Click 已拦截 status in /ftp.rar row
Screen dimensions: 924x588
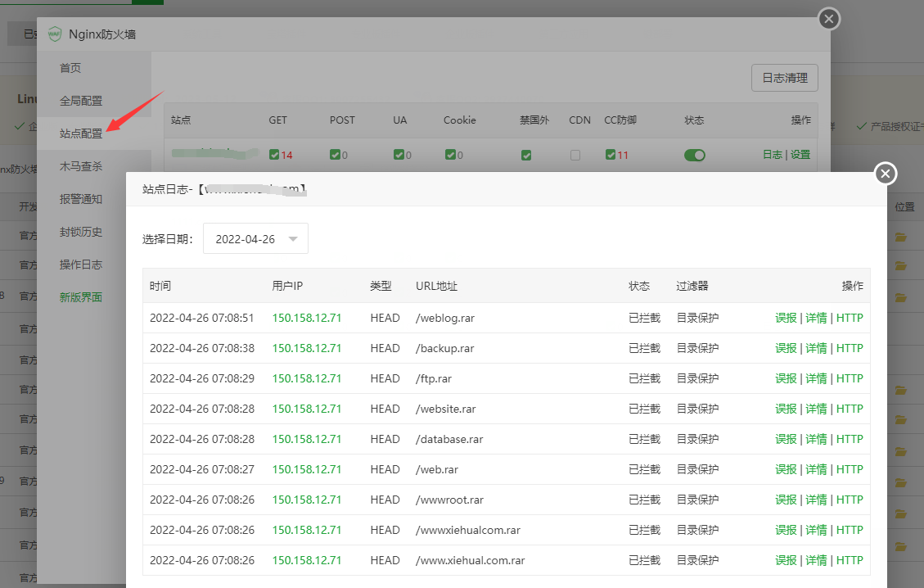(645, 378)
